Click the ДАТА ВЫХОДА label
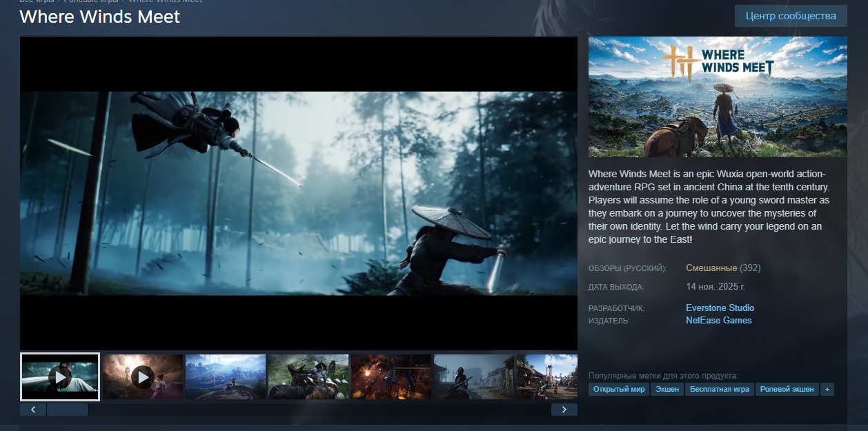The image size is (868, 431). point(616,287)
